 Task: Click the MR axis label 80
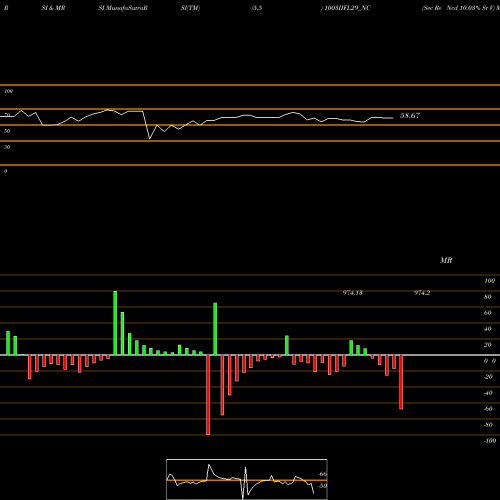click(488, 297)
